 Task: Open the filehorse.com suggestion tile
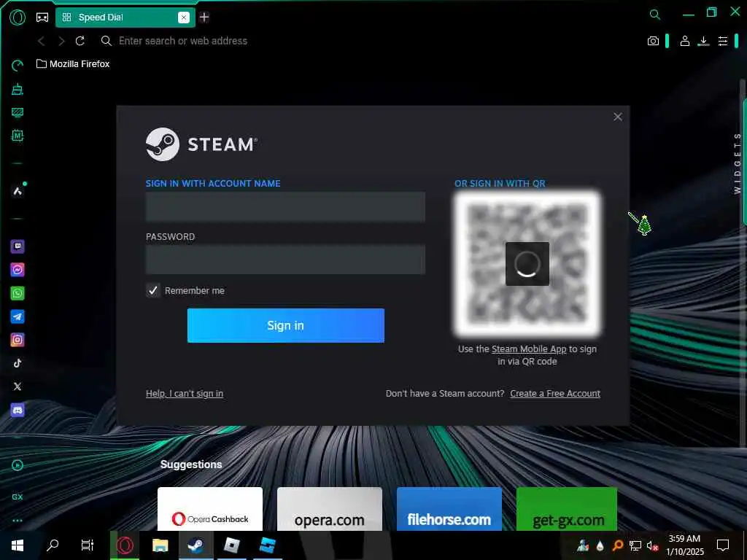coord(449,508)
